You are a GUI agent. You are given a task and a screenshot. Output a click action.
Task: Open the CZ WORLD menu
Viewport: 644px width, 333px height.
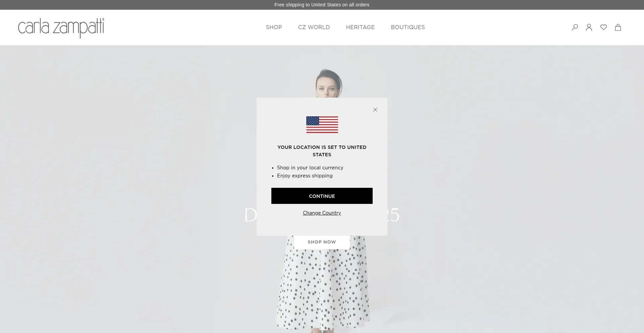(314, 27)
